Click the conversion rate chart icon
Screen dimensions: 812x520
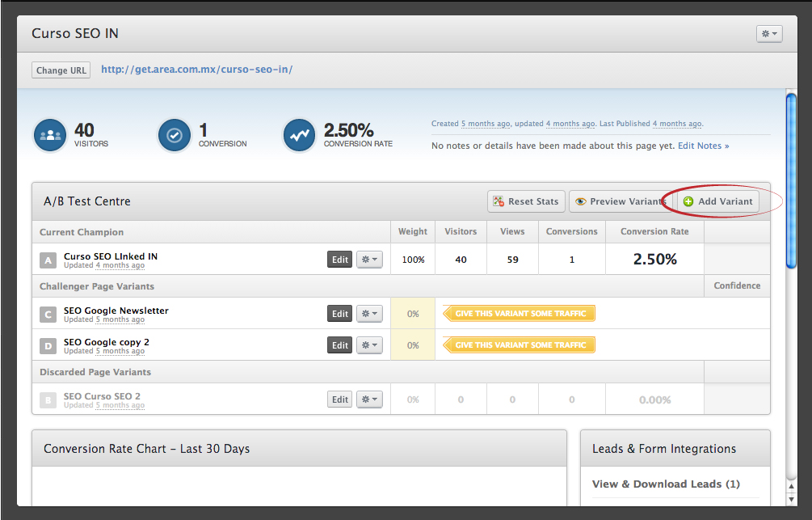[300, 135]
